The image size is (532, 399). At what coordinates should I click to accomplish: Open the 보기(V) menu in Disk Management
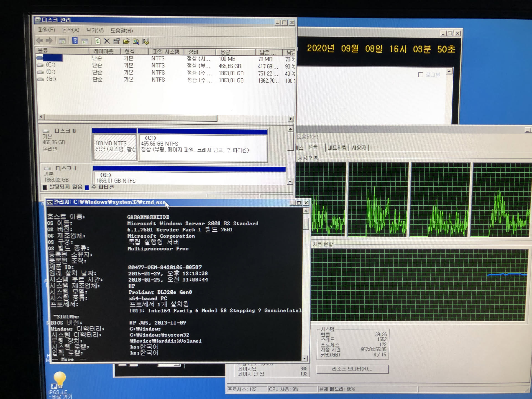(95, 30)
